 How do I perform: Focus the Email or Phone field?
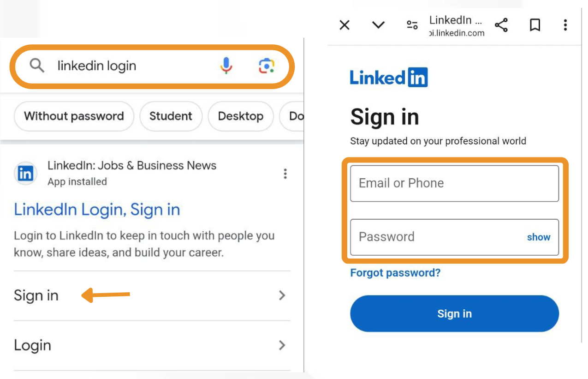[x=455, y=184]
